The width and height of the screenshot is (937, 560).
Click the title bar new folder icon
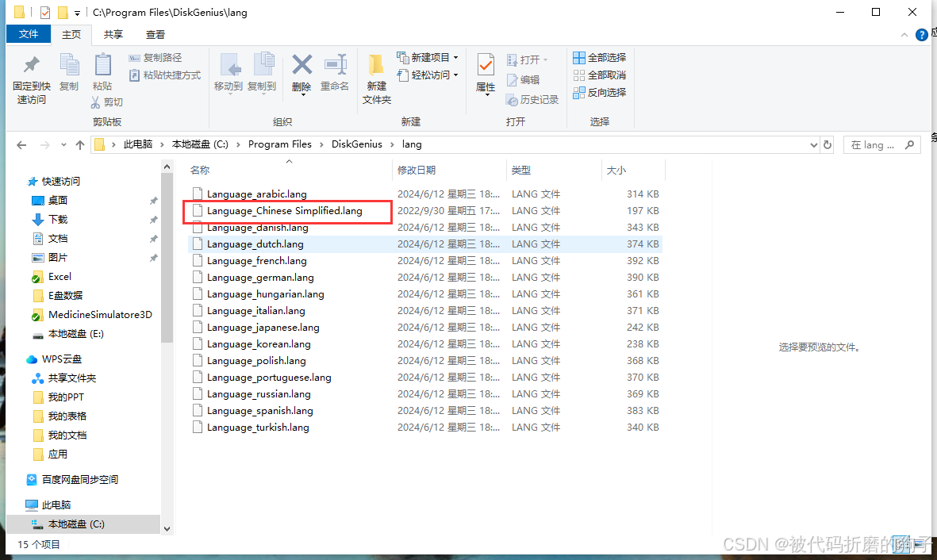pos(63,12)
